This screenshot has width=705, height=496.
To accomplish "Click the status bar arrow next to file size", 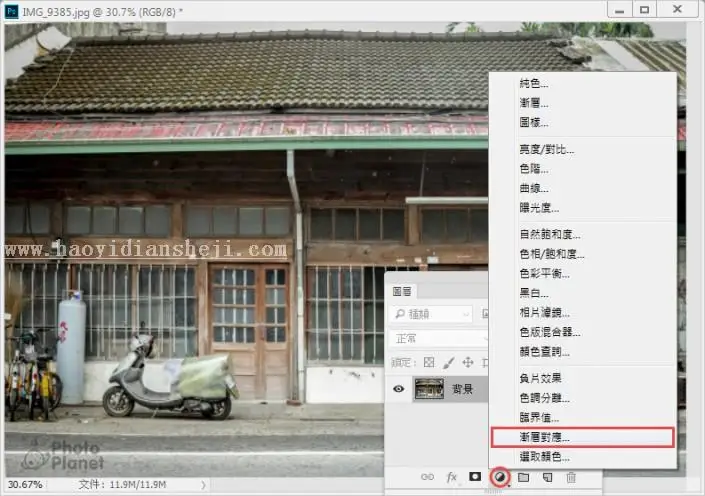I will pyautogui.click(x=203, y=485).
